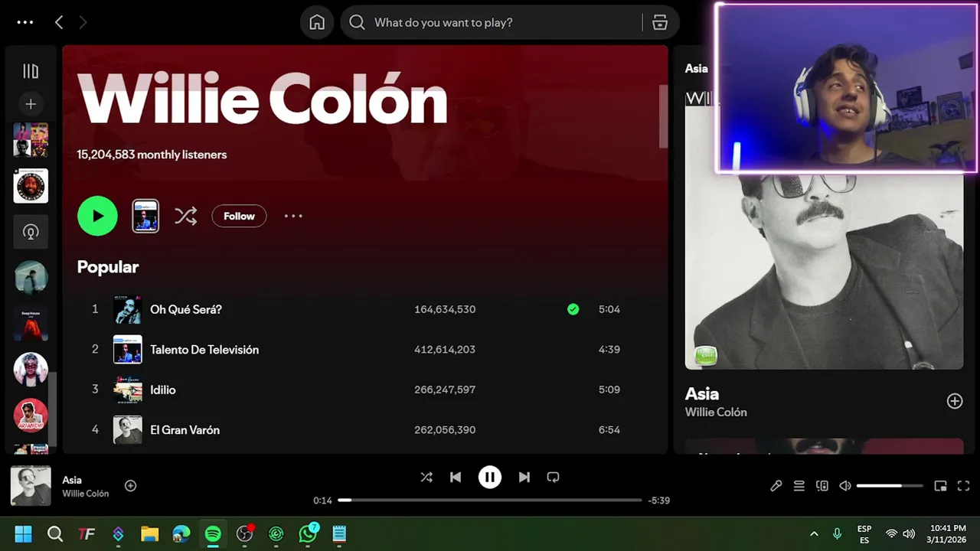
Task: Open Windows taskbar search
Action: click(55, 534)
